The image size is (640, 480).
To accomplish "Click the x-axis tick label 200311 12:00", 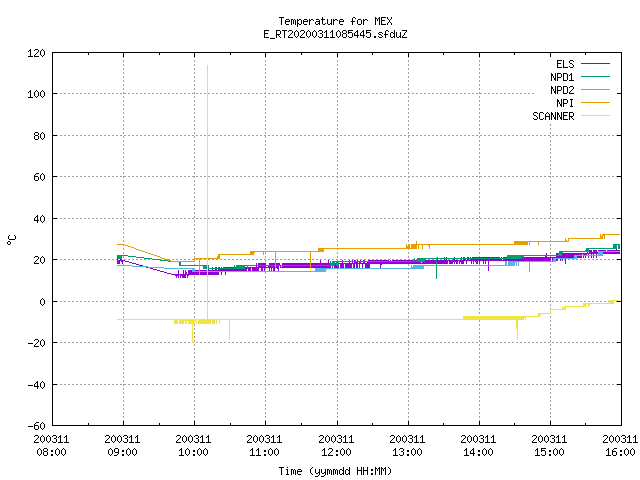I will point(336,446).
